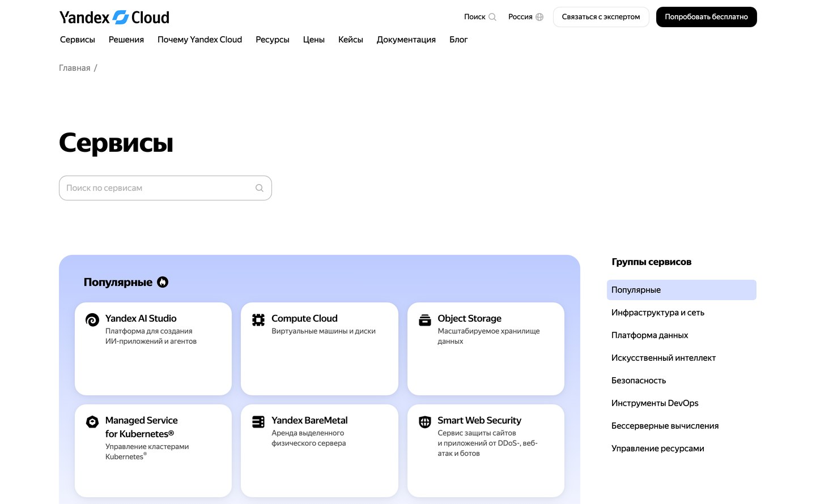Focus the Поиск по сервисам input field
The width and height of the screenshot is (816, 504).
[165, 188]
